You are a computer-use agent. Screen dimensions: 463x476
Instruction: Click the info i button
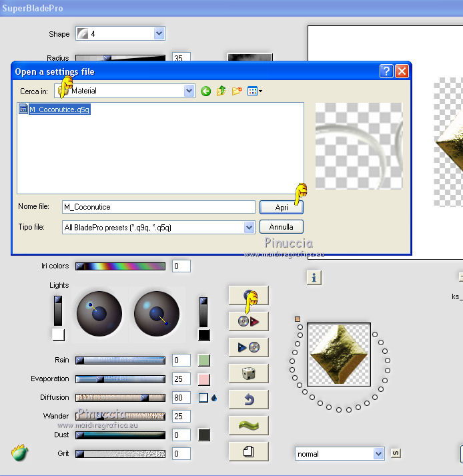pyautogui.click(x=314, y=278)
